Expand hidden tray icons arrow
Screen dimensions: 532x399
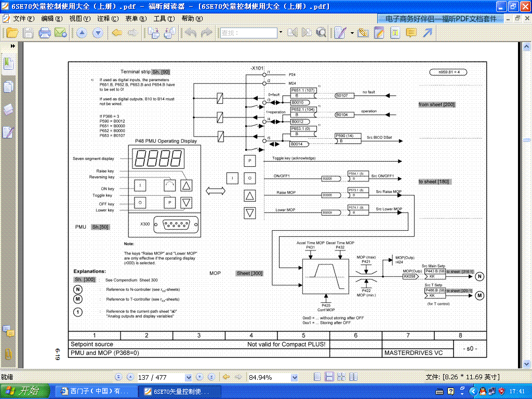click(473, 392)
